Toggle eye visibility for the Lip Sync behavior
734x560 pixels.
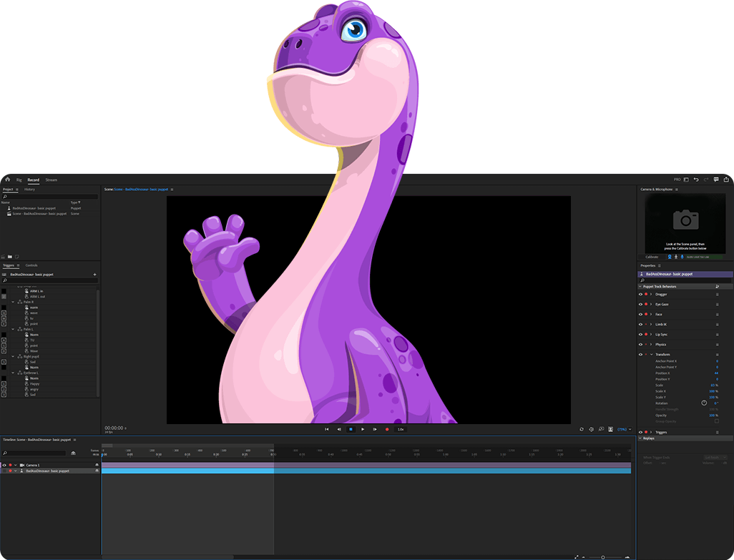[640, 334]
